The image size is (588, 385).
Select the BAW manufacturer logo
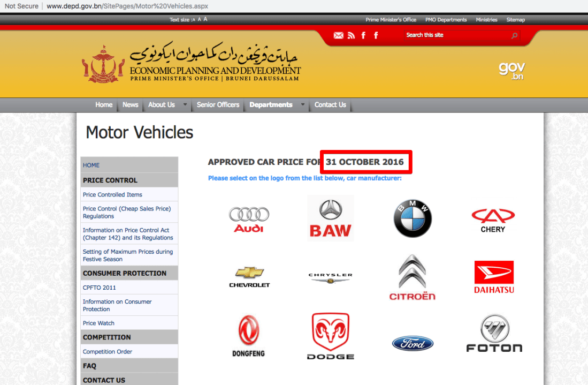(x=330, y=217)
